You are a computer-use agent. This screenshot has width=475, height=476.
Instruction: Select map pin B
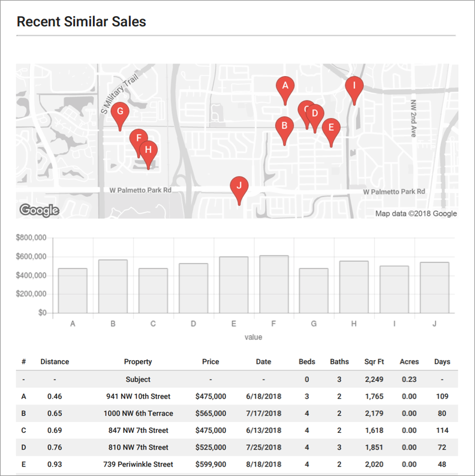point(284,127)
